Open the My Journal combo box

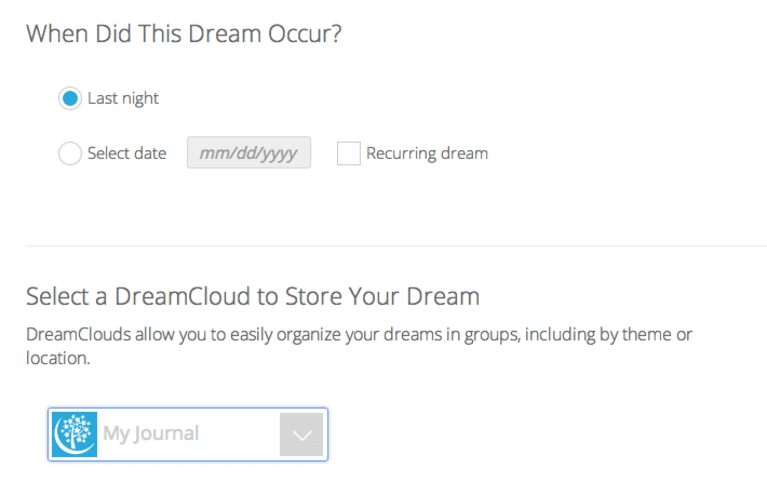pos(188,434)
